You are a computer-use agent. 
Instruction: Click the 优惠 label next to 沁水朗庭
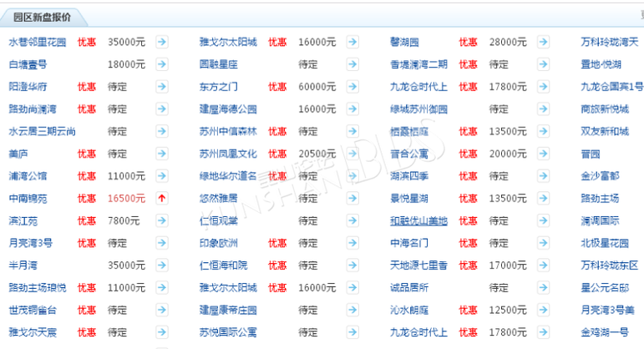coord(468,311)
